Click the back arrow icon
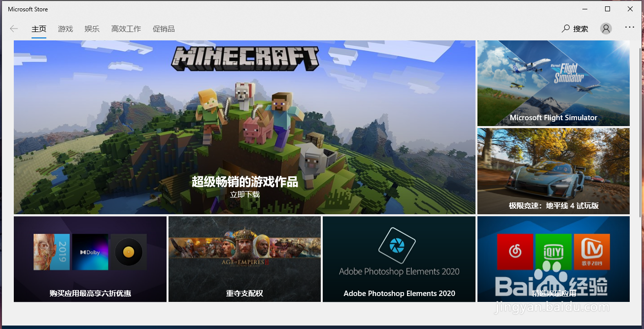The height and width of the screenshot is (329, 644). [x=14, y=29]
